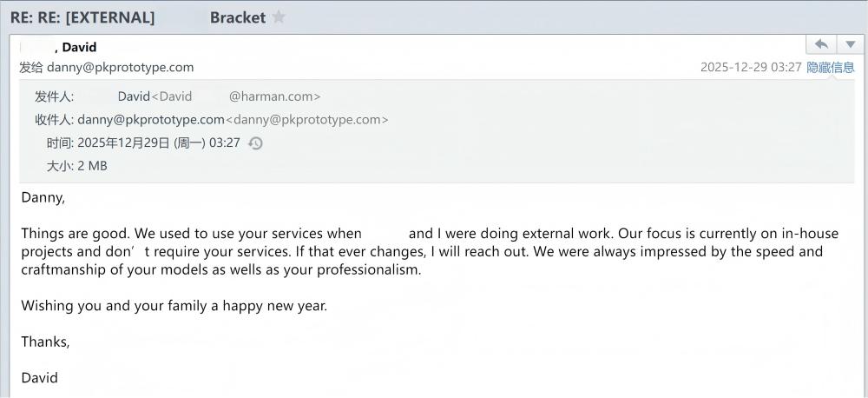The width and height of the screenshot is (868, 398).
Task: Click the David name in the 发件人 row
Action: pyautogui.click(x=134, y=96)
